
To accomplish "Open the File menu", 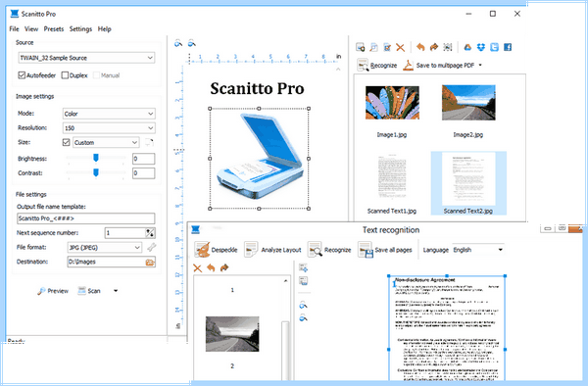I will (15, 28).
